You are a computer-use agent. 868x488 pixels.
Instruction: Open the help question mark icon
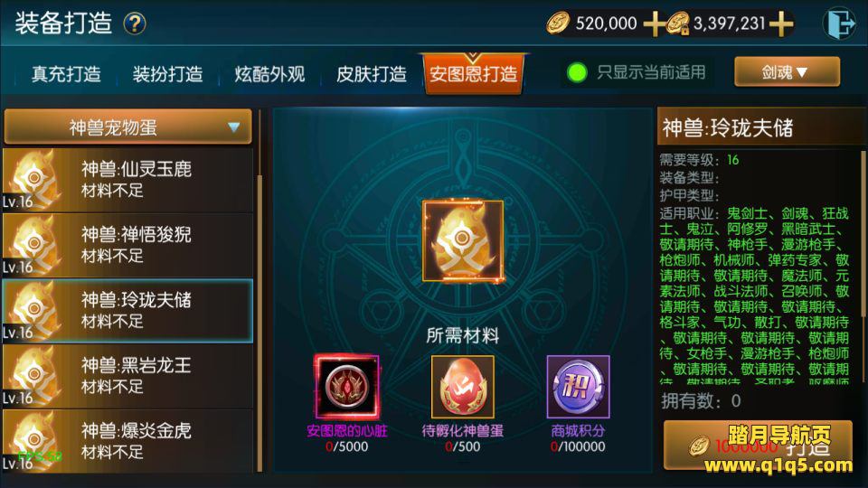coord(135,23)
